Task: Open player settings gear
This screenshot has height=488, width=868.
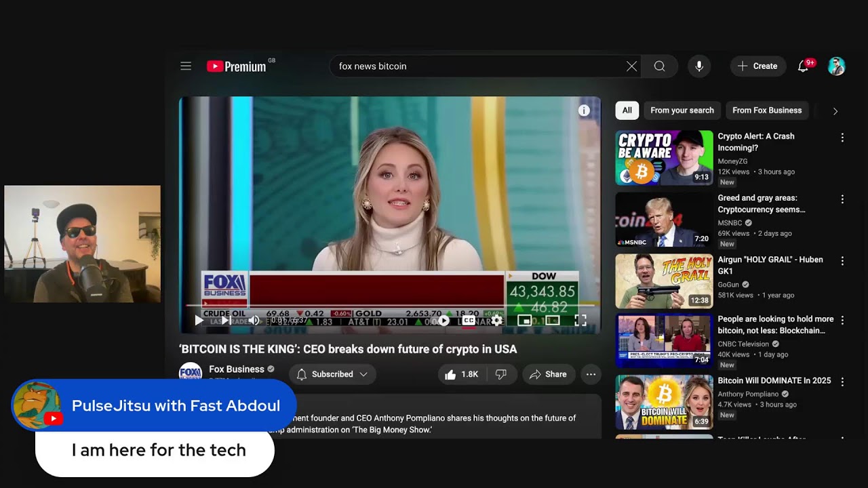Action: coord(497,321)
